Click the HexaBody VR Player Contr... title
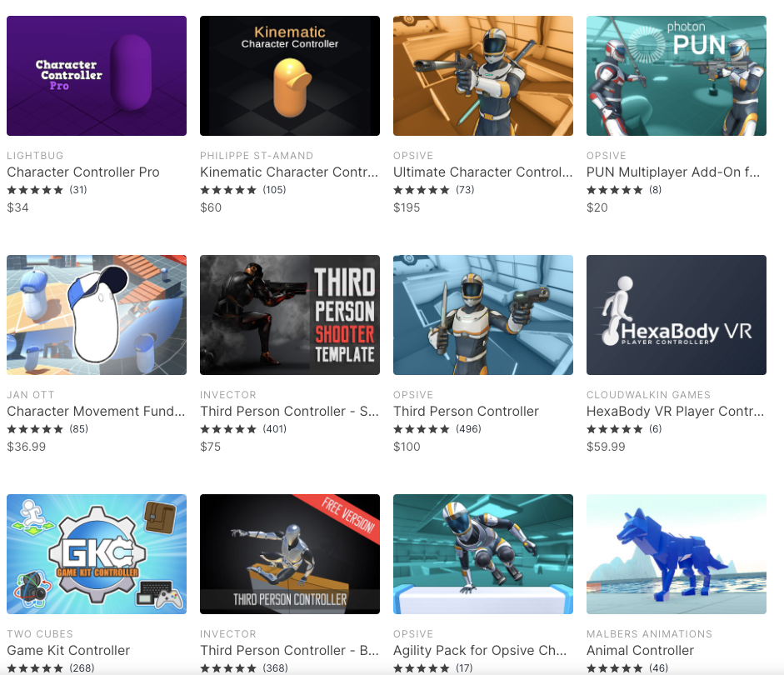 click(675, 411)
